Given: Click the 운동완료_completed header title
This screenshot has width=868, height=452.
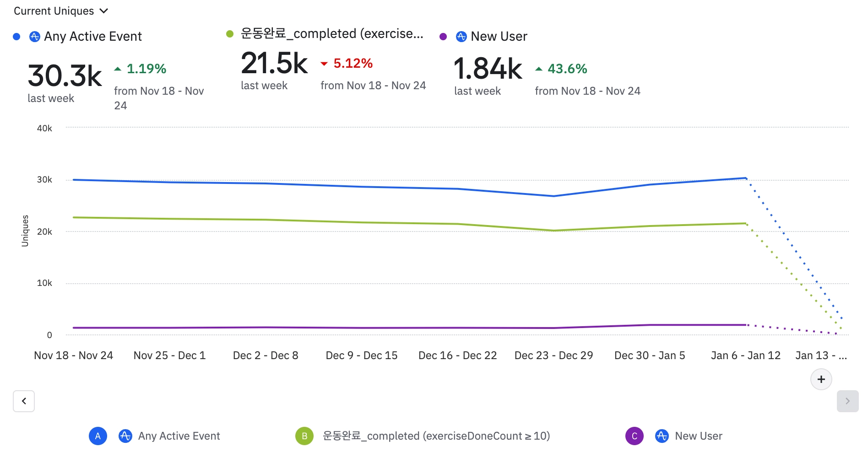Looking at the screenshot, I should pos(332,34).
